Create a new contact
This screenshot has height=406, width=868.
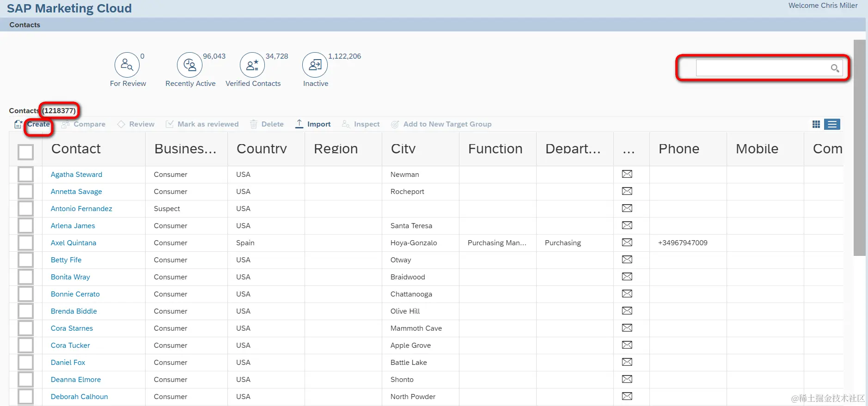click(x=32, y=124)
